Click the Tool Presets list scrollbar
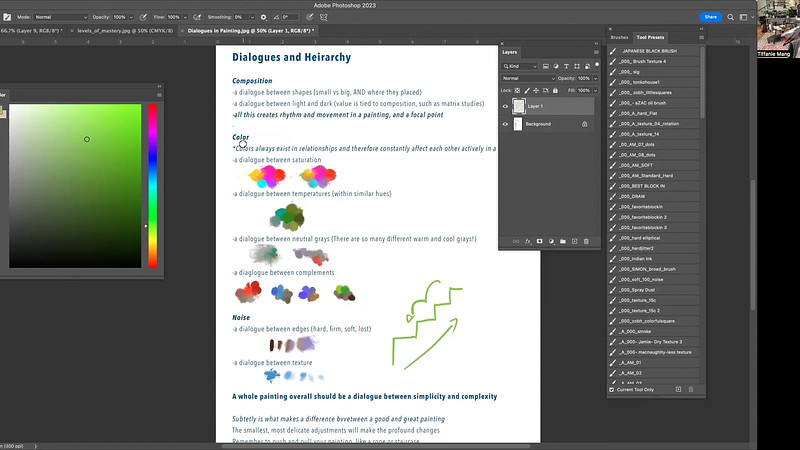Screen dimensions: 800x450 702,82
